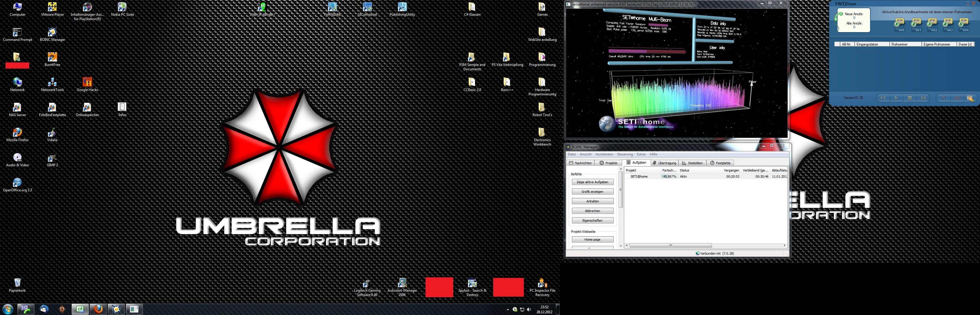Click the FRITZ!vox stop playback button
The image size is (980, 315).
[910, 98]
